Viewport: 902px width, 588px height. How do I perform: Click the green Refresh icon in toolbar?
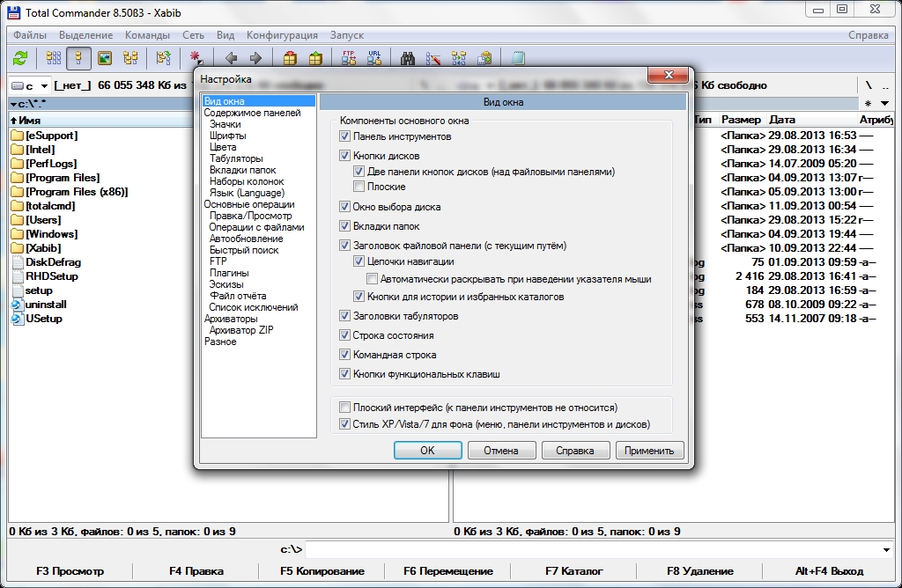tap(19, 58)
